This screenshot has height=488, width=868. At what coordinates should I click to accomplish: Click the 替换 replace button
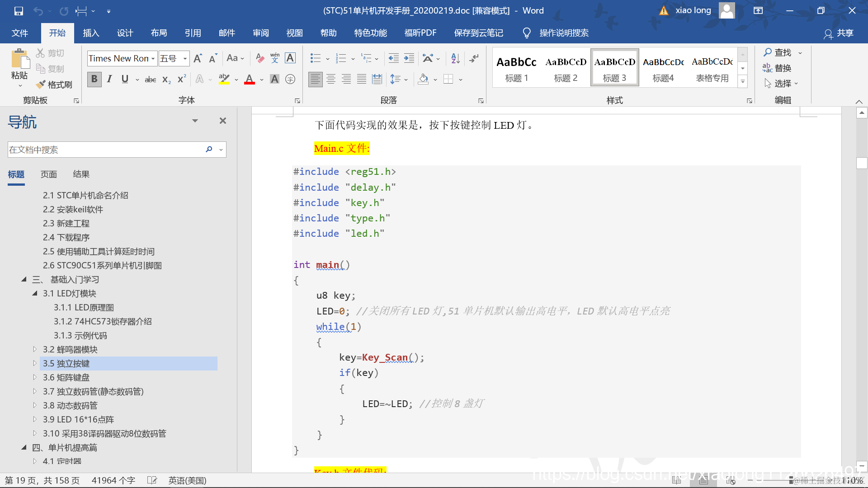[778, 68]
